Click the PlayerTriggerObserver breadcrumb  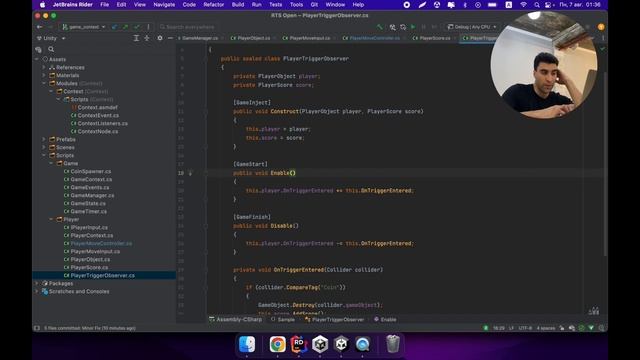click(334, 320)
